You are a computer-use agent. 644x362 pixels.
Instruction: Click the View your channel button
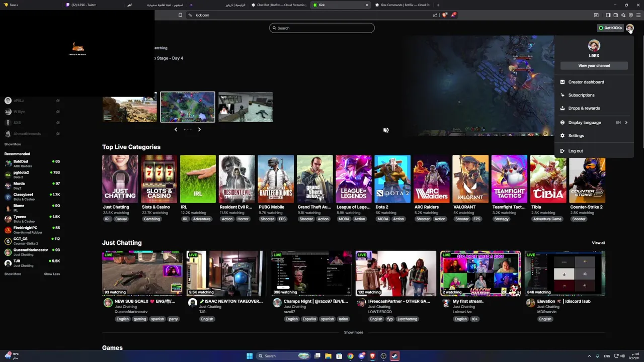click(x=594, y=65)
